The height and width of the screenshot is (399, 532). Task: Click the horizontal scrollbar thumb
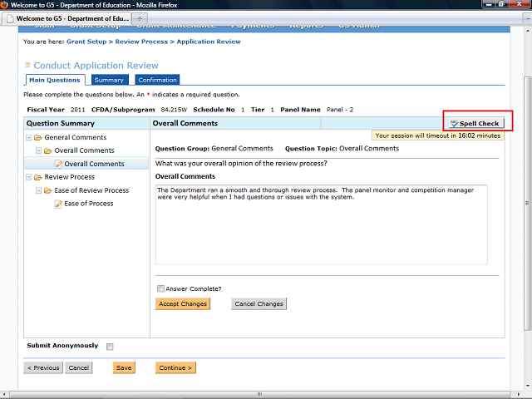tap(259, 394)
